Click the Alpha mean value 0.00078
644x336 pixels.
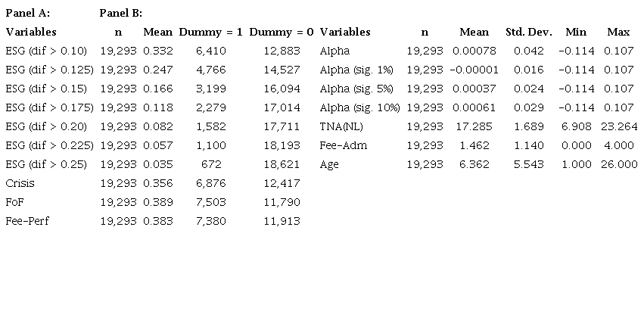tap(474, 51)
